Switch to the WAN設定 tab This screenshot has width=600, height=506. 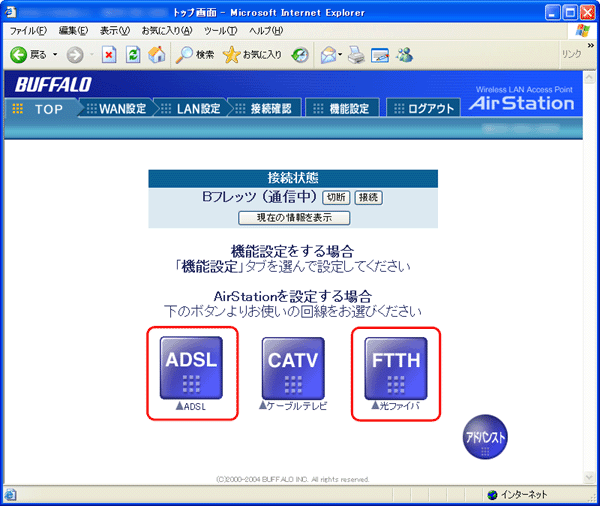click(x=117, y=109)
